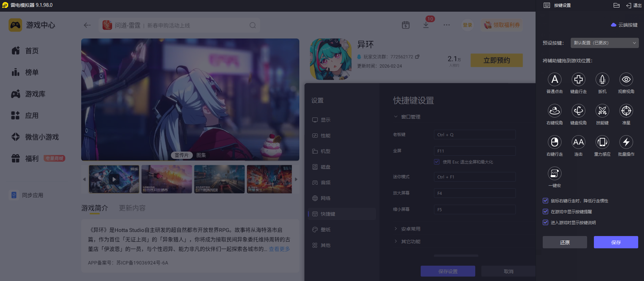Open 应用 in the sidebar
Image resolution: width=644 pixels, height=281 pixels.
coord(25,115)
